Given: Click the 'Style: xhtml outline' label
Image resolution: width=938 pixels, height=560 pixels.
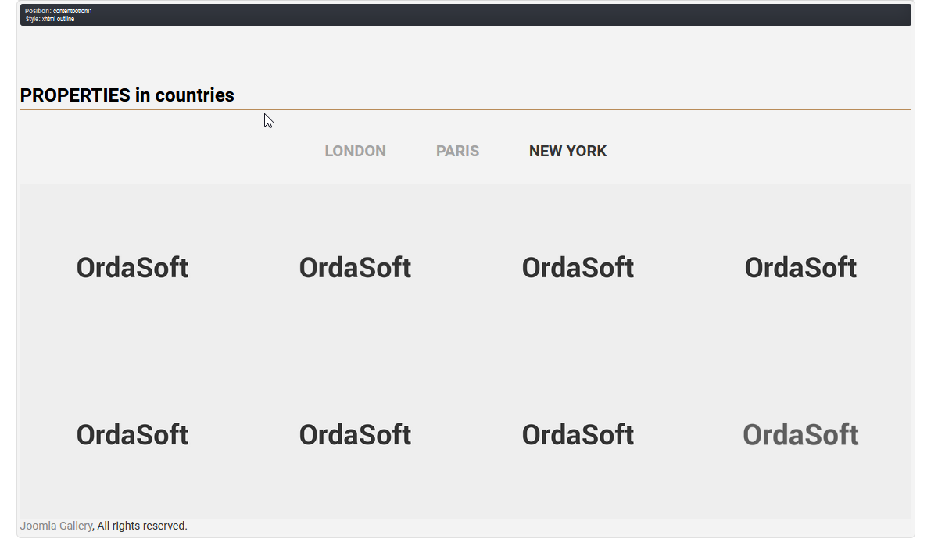Looking at the screenshot, I should point(50,19).
